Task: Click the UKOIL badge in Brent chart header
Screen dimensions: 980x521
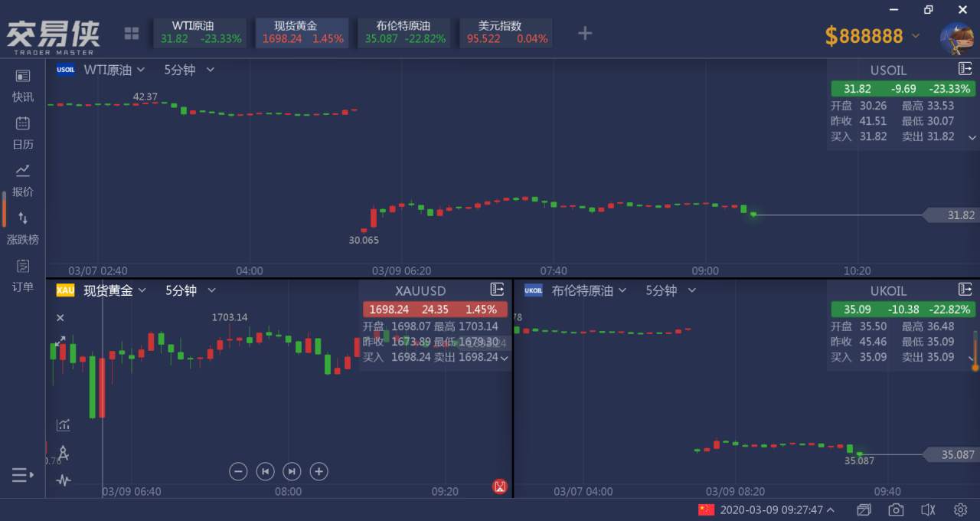Action: (534, 290)
